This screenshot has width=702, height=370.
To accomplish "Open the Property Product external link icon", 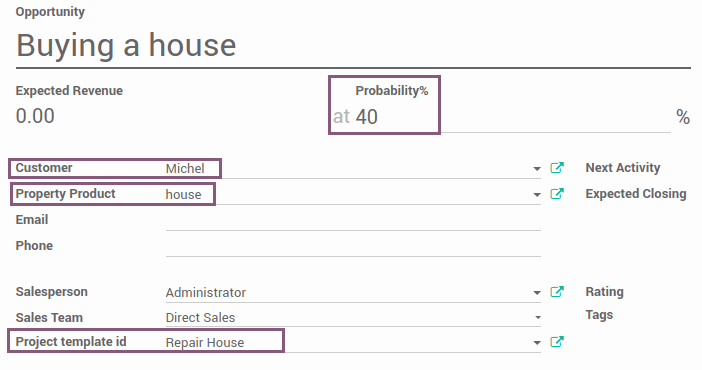I will pyautogui.click(x=557, y=194).
